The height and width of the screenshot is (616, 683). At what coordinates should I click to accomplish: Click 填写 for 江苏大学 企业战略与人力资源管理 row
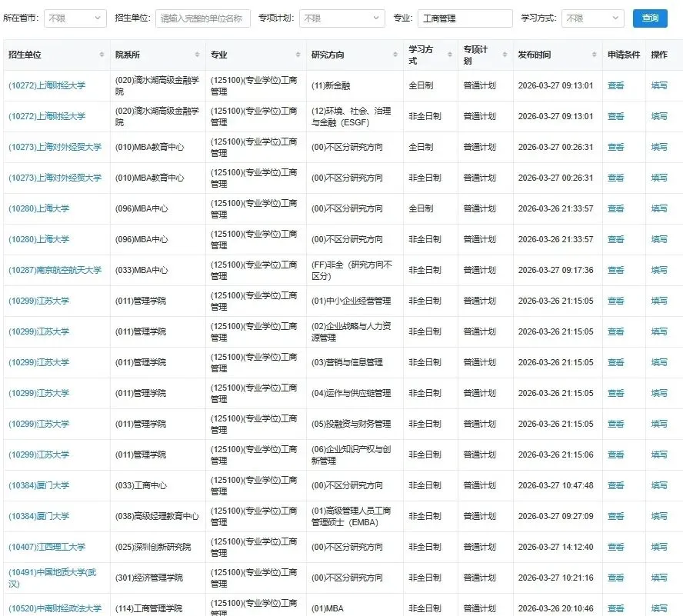[659, 331]
